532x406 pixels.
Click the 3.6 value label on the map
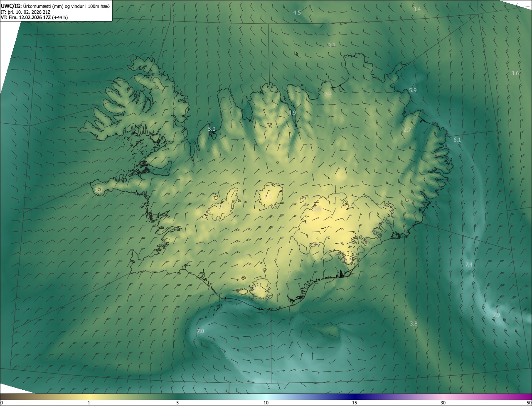[515, 73]
